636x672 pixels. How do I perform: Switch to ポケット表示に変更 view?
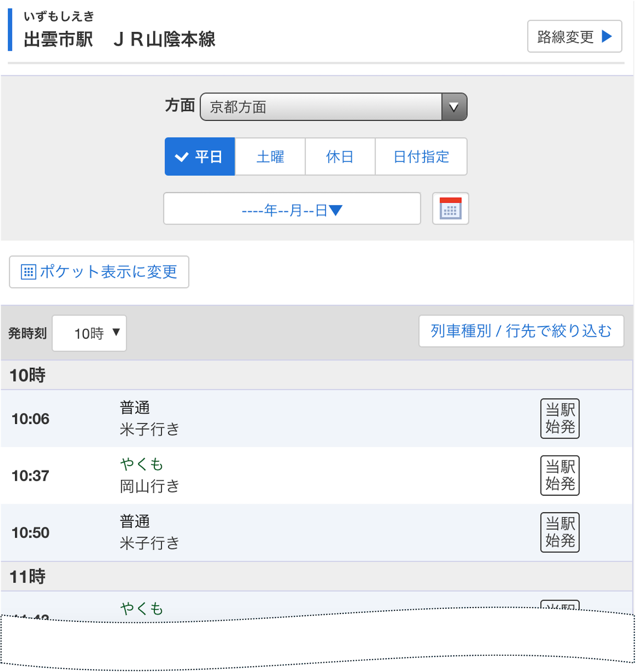99,272
